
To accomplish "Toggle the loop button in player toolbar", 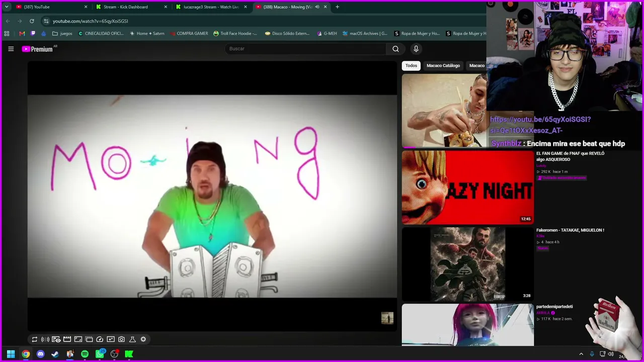I will (34, 339).
